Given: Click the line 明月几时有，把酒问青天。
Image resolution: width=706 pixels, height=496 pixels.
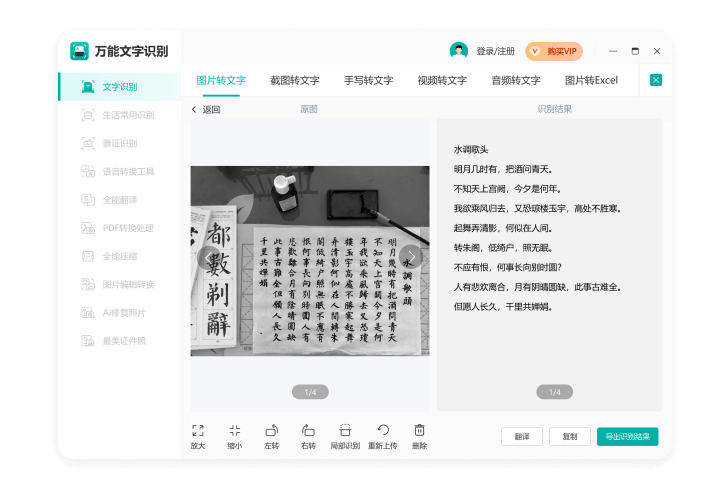Looking at the screenshot, I should click(x=503, y=169).
